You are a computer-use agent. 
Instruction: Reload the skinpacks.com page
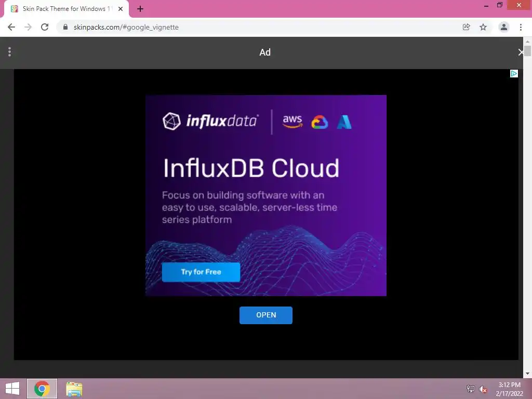(45, 27)
